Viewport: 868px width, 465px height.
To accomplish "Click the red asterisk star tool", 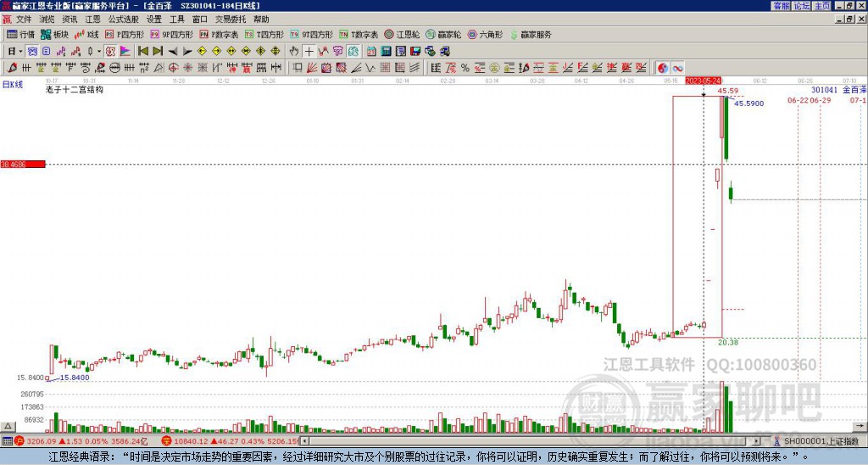I will 187,68.
